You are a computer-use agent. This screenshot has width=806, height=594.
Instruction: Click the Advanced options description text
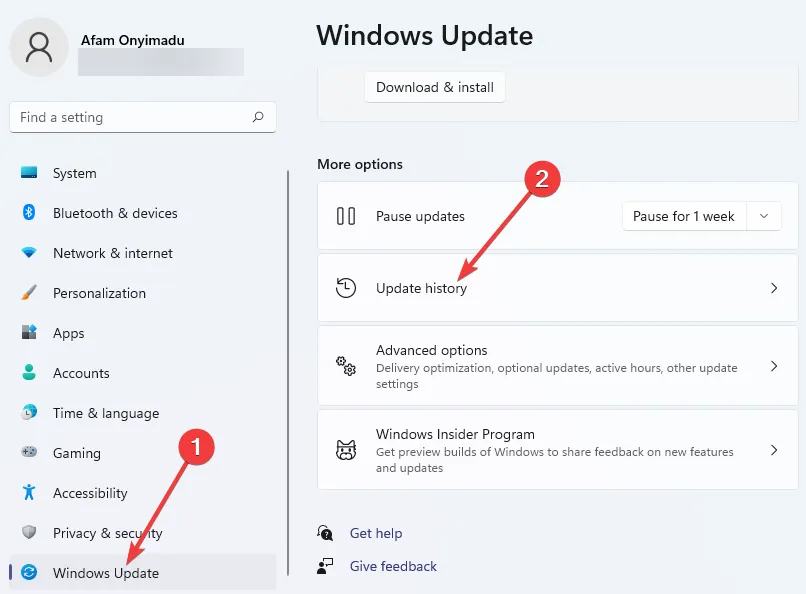tap(557, 376)
